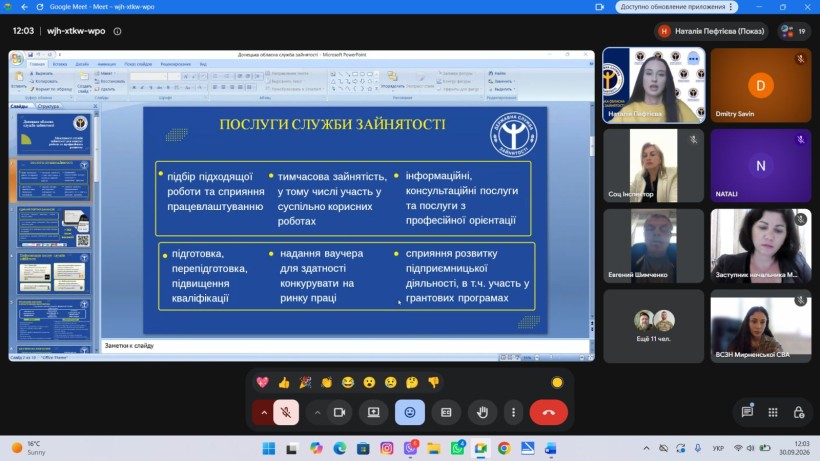Start presenting your screen
820x461 pixels.
pyautogui.click(x=373, y=412)
